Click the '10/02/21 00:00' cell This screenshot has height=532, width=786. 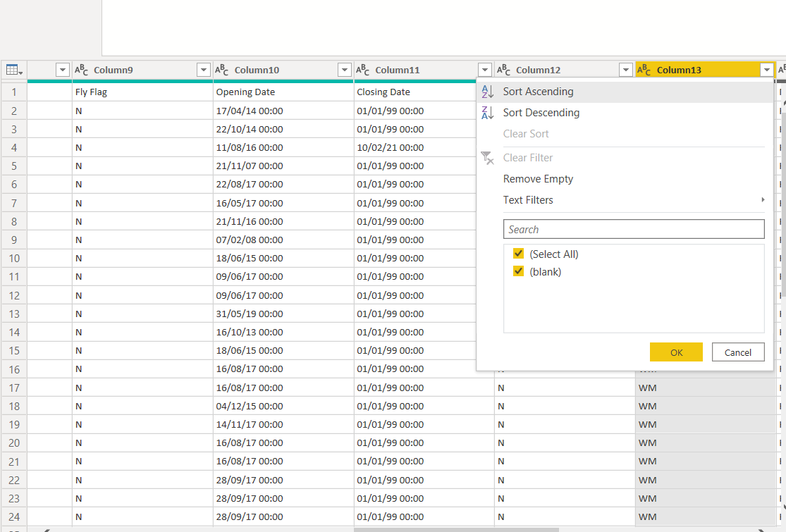415,148
